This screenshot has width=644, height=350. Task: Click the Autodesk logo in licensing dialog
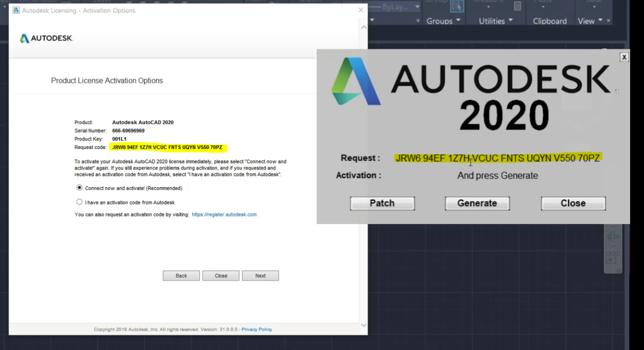[46, 38]
